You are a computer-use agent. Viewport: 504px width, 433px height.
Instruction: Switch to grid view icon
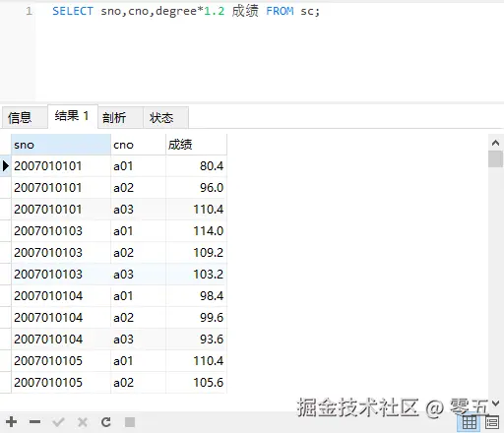(470, 422)
